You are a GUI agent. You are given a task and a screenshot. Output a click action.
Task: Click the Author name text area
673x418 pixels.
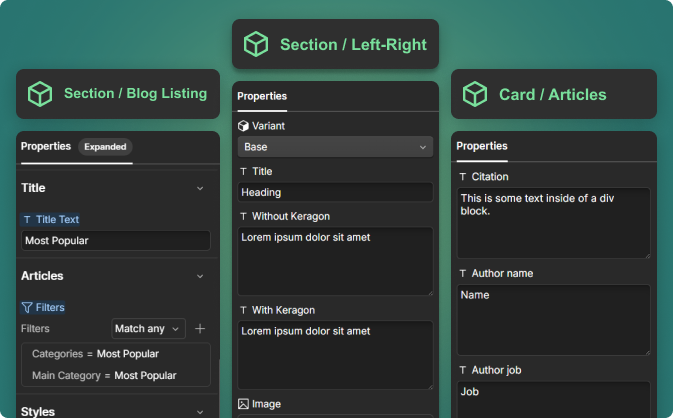[x=554, y=320]
